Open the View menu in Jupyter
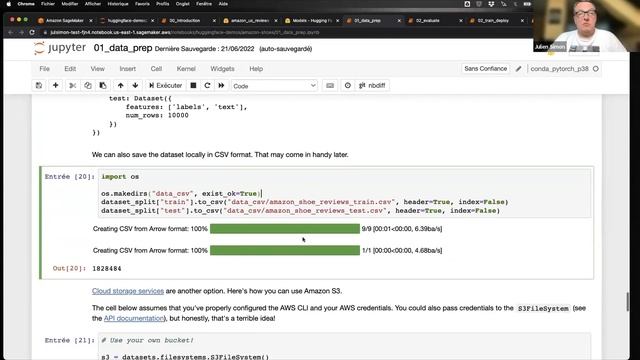The width and height of the screenshot is (640, 360). (x=98, y=69)
